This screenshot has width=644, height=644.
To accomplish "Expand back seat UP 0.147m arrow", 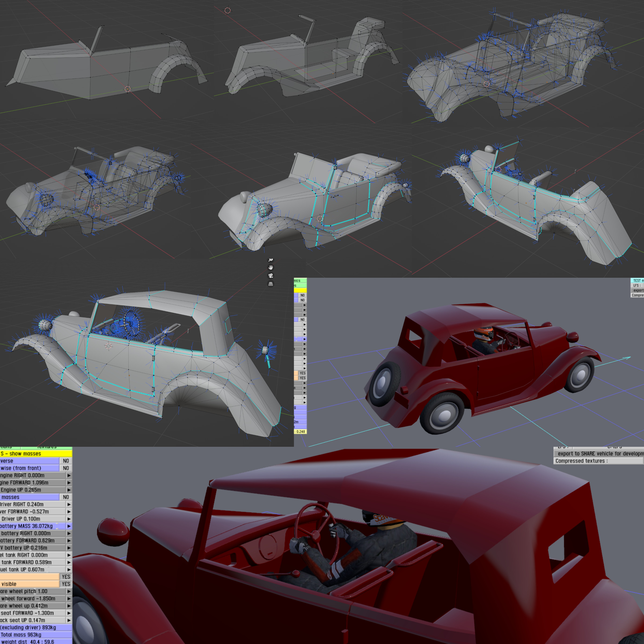I will pyautogui.click(x=69, y=620).
